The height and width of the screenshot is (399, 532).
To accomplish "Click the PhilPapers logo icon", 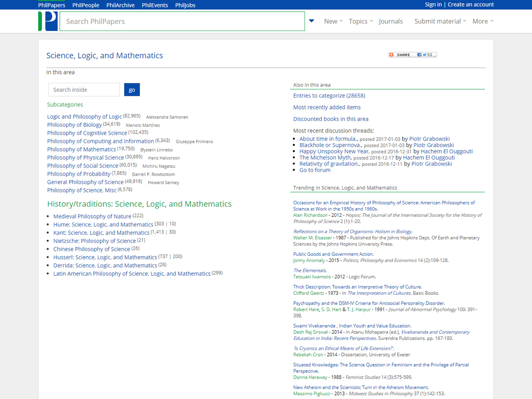I will pos(47,21).
